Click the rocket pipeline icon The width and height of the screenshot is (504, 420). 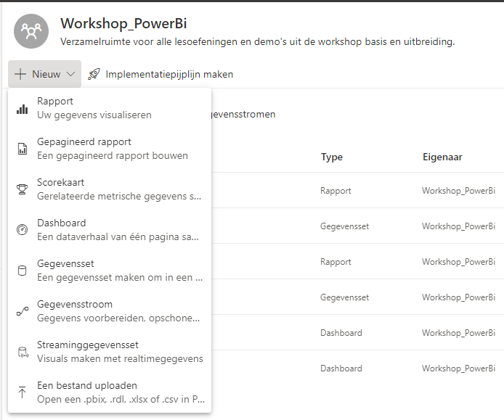pyautogui.click(x=94, y=74)
